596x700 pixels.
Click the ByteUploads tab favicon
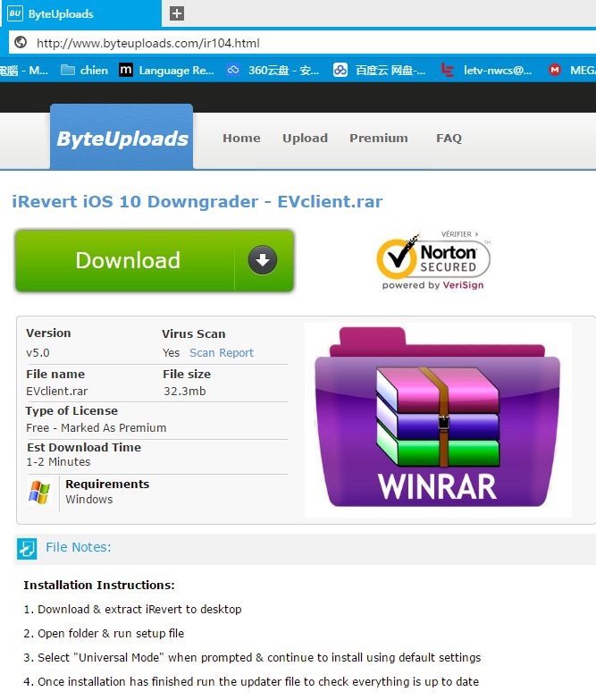tap(14, 13)
